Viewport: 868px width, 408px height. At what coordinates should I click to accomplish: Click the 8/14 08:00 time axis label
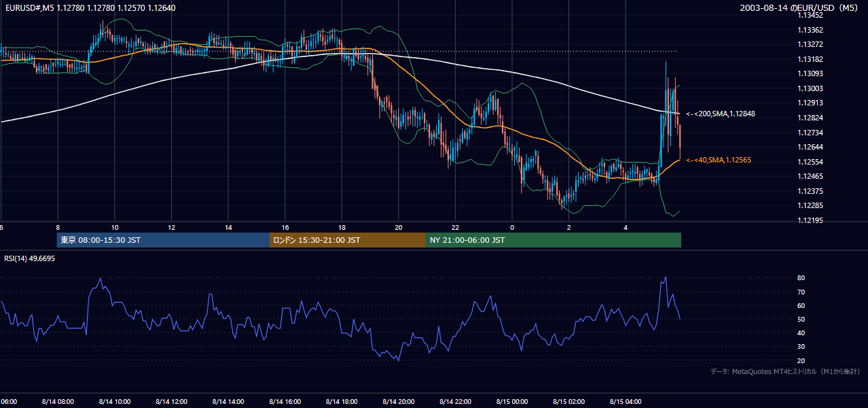tap(58, 401)
